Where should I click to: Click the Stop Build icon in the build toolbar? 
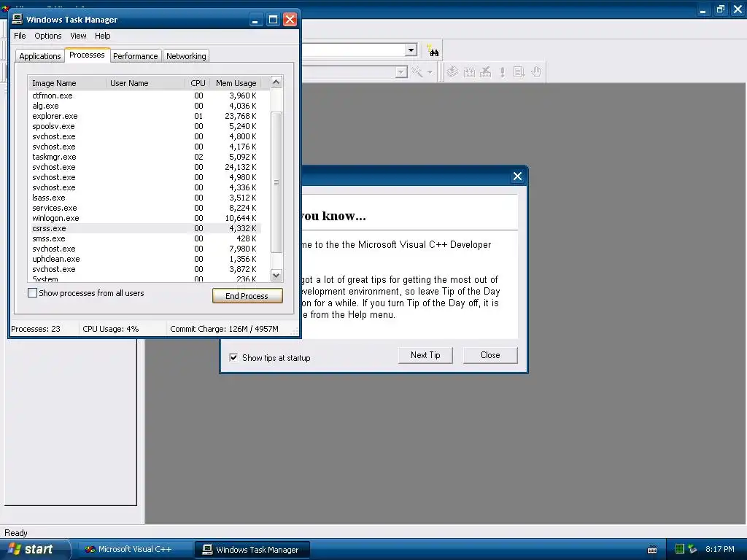pos(485,72)
